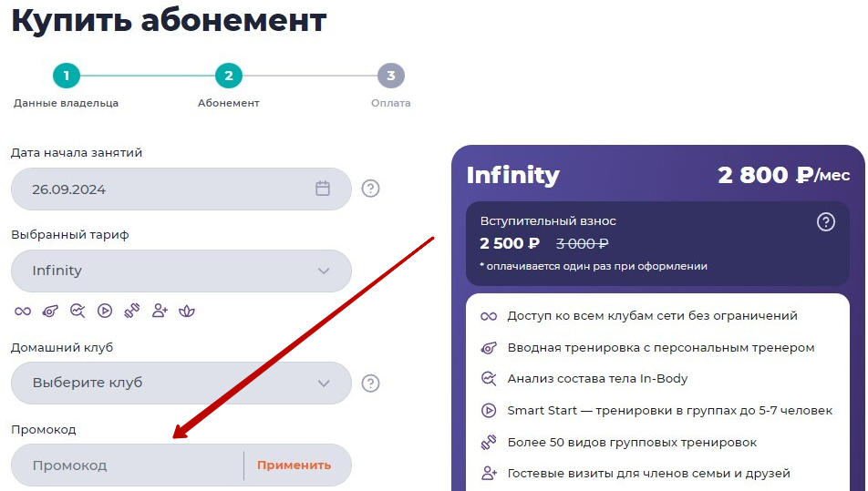The height and width of the screenshot is (491, 868).
Task: Click the 'Применить' promo code button
Action: tap(294, 465)
